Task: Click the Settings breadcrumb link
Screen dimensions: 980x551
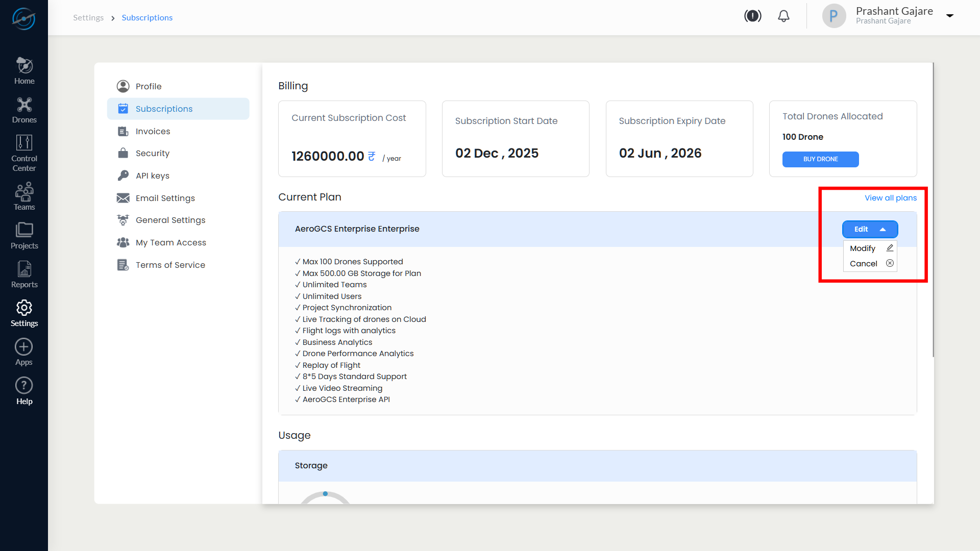Action: pyautogui.click(x=88, y=18)
